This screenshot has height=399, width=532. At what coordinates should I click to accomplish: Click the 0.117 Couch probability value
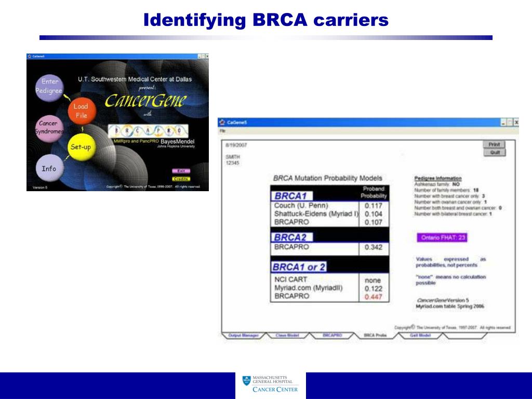click(x=373, y=206)
